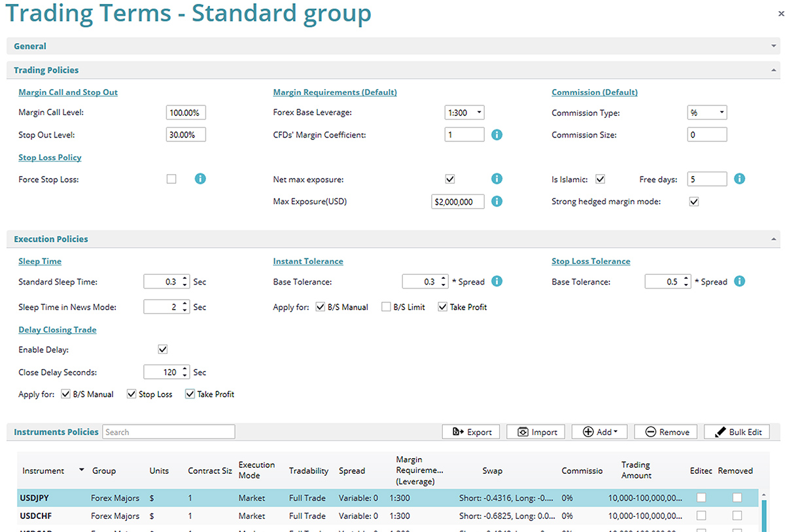This screenshot has width=785, height=532.
Task: Enable the Force Stop Loss checkbox
Action: [171, 179]
